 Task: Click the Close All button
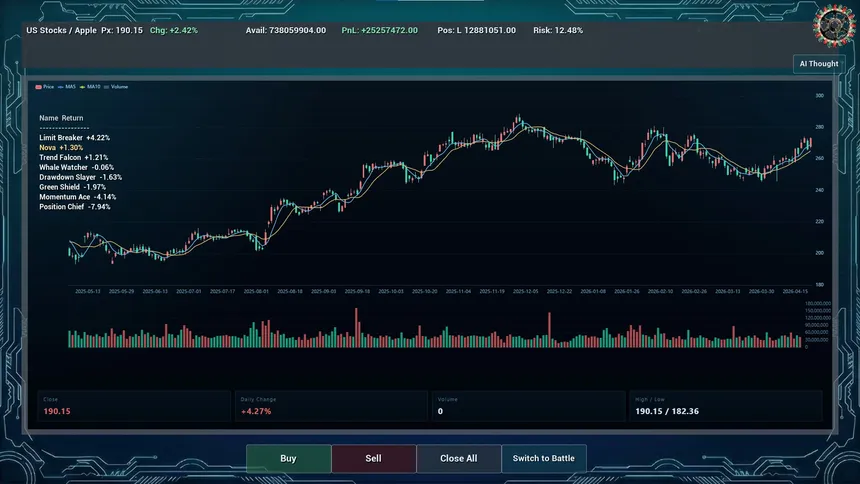[x=459, y=458]
